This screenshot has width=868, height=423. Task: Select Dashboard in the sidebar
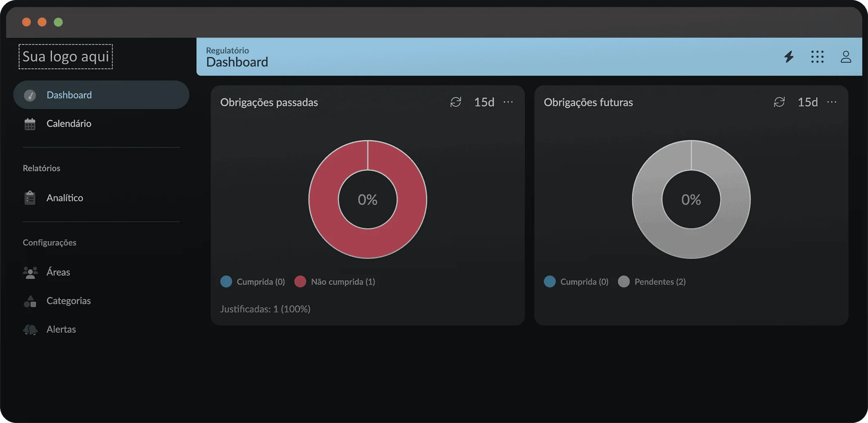pyautogui.click(x=101, y=95)
